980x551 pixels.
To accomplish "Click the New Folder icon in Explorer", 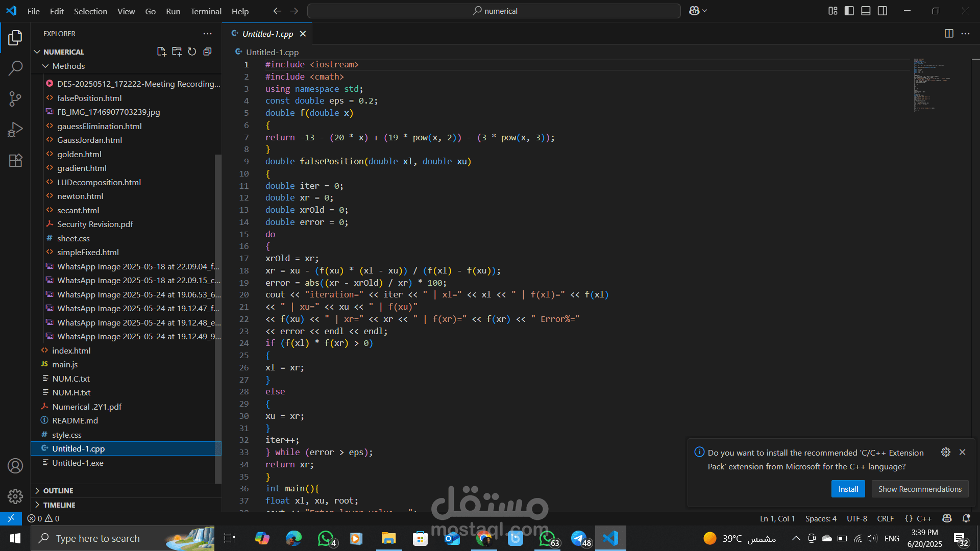I will coord(177,52).
